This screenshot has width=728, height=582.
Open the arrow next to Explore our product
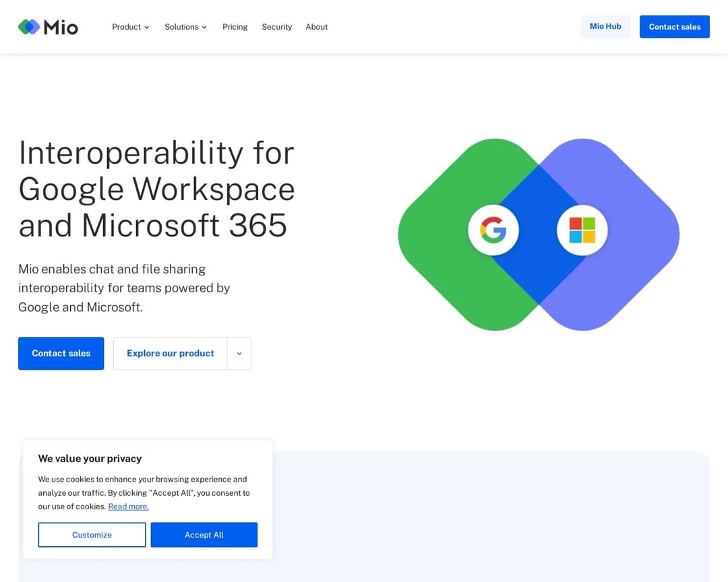(x=239, y=354)
